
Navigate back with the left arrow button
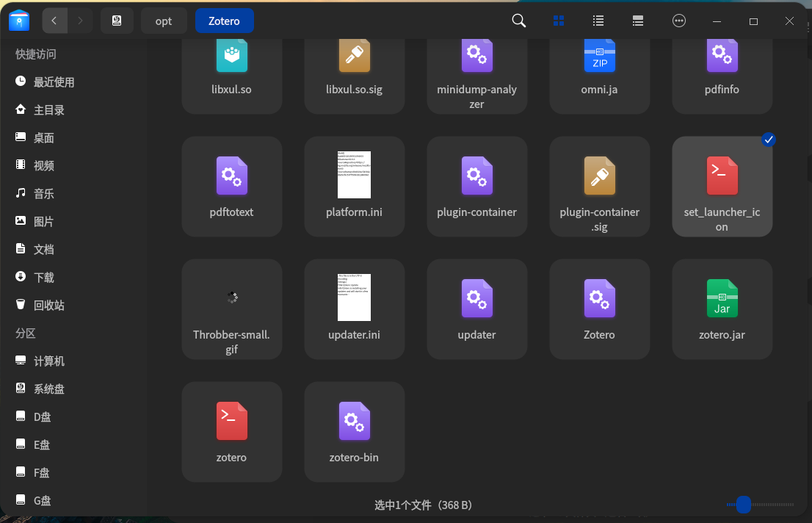[54, 21]
